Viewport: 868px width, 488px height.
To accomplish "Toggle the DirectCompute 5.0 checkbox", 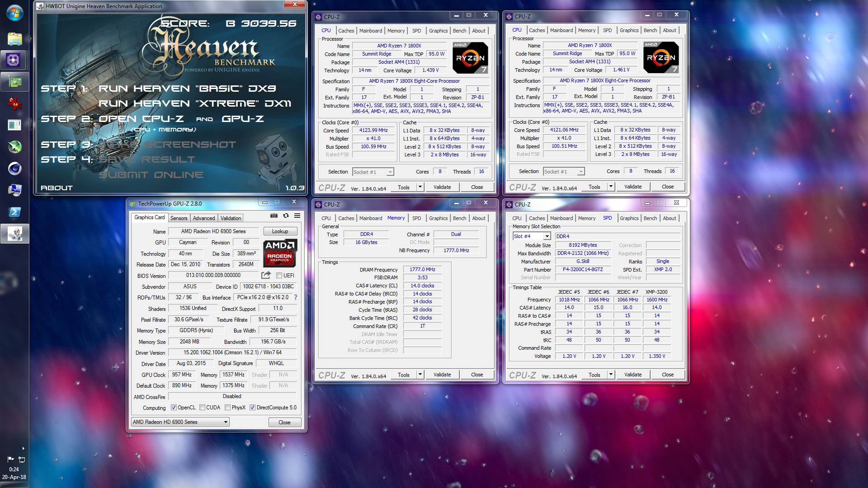I will [x=252, y=408].
